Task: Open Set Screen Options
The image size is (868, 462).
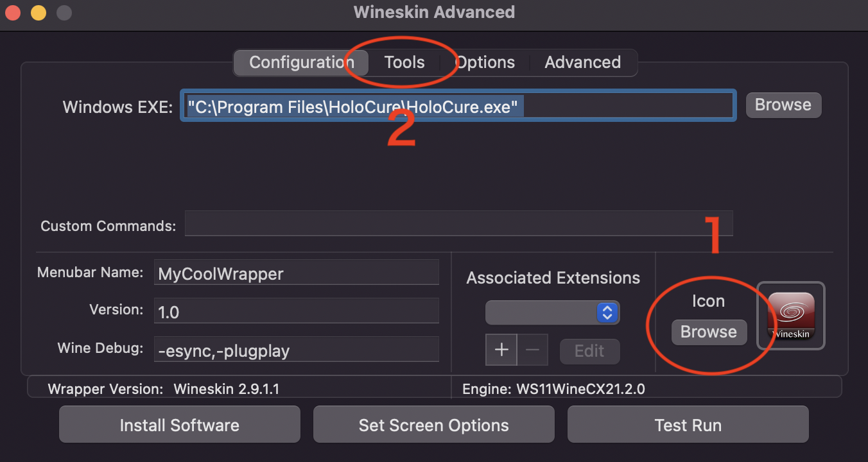Action: click(434, 425)
